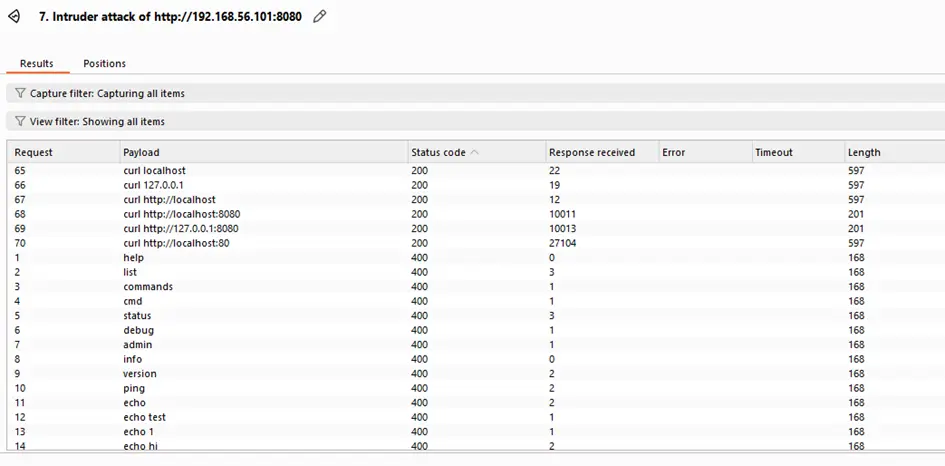Switch to the Results tab
945x466 pixels.
tap(37, 63)
